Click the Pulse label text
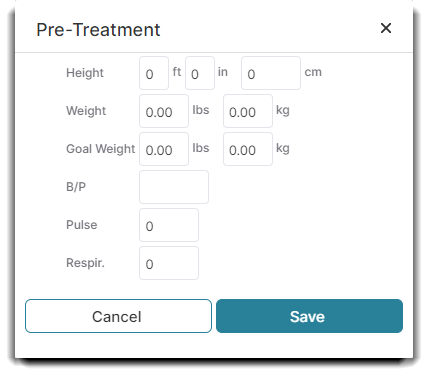 [82, 225]
